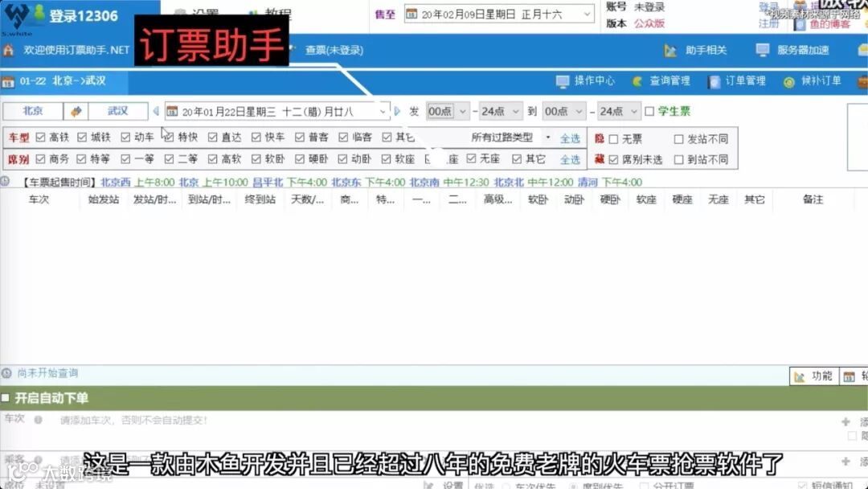Click the 订单管理 document icon
Screen dimensions: 868x489
pos(714,82)
